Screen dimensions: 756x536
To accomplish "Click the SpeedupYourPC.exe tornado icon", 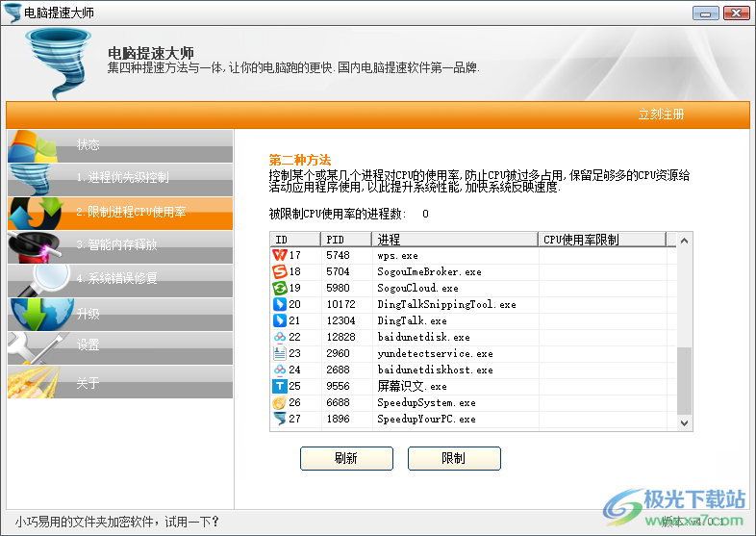I will coord(280,419).
